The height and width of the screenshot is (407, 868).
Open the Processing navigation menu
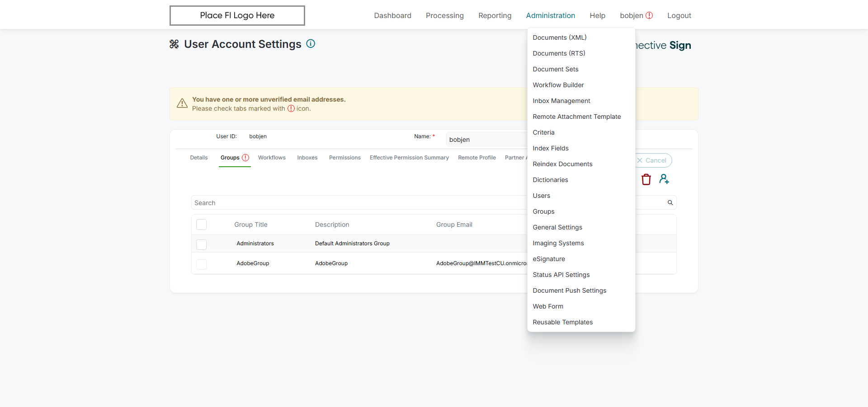point(444,15)
